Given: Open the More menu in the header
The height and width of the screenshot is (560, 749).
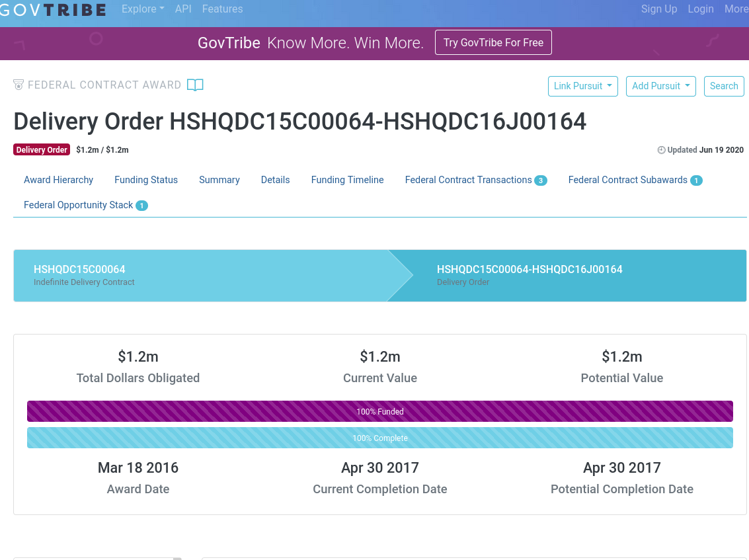Looking at the screenshot, I should [736, 9].
